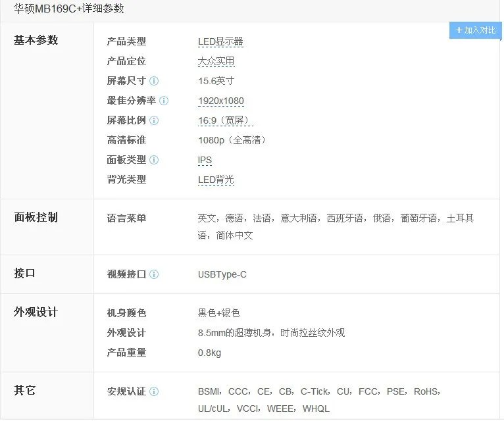Open info icon next to 安规认证
This screenshot has width=504, height=421.
click(154, 391)
